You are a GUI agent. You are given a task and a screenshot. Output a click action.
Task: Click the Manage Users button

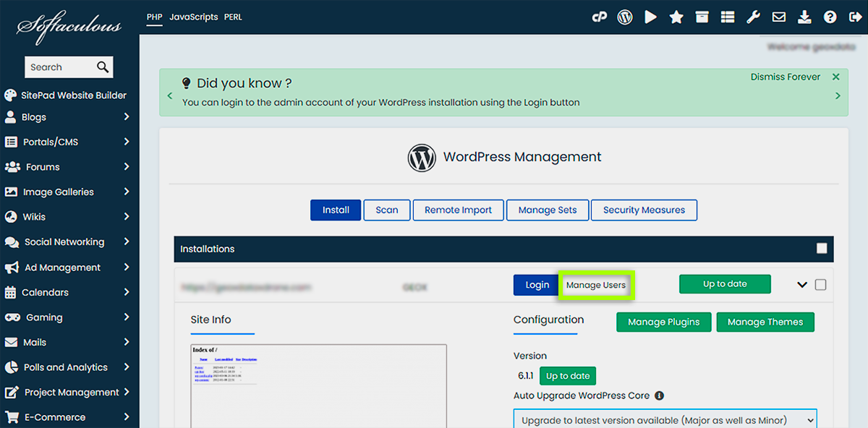(x=595, y=285)
